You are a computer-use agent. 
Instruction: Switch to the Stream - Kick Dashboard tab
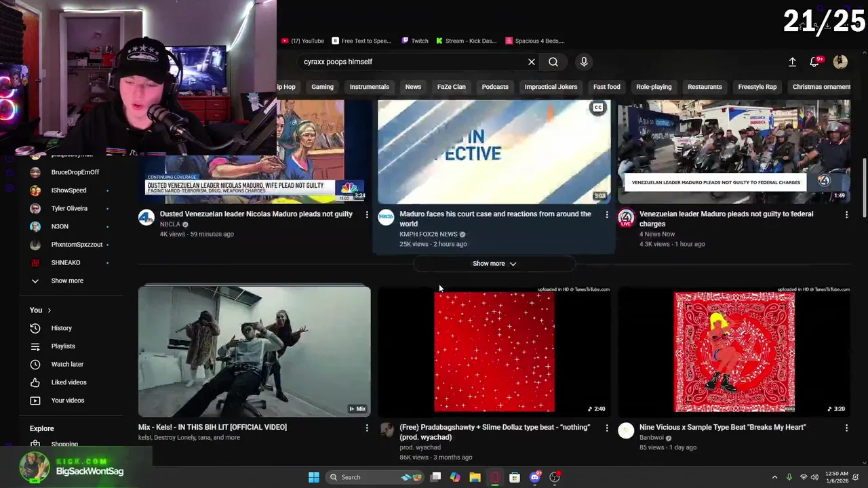(x=467, y=41)
